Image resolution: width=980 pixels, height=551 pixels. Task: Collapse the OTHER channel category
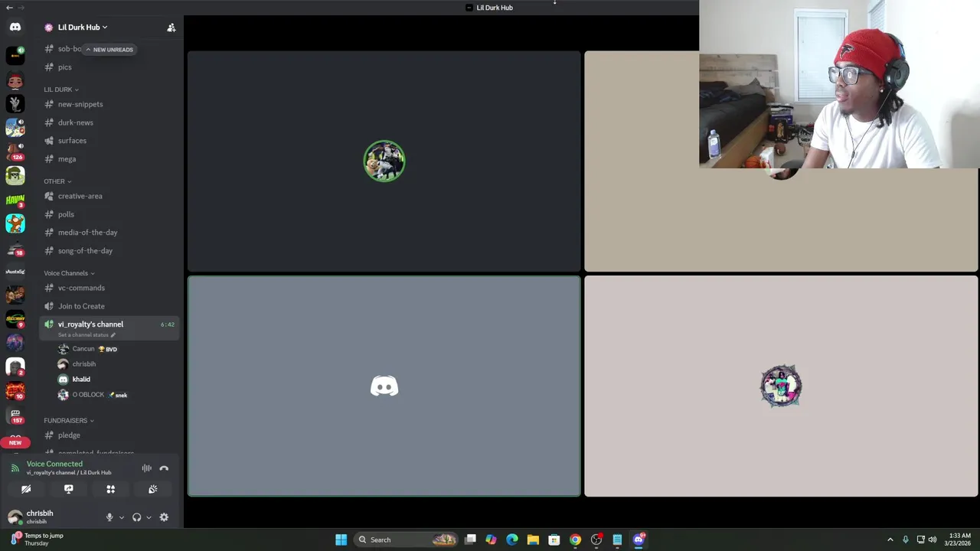coord(57,181)
